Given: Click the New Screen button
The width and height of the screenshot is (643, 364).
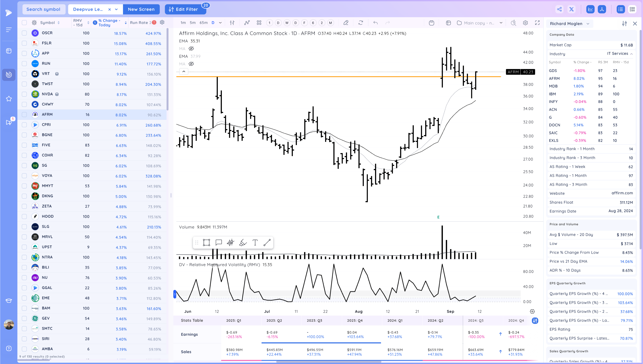Looking at the screenshot, I should coord(141,9).
